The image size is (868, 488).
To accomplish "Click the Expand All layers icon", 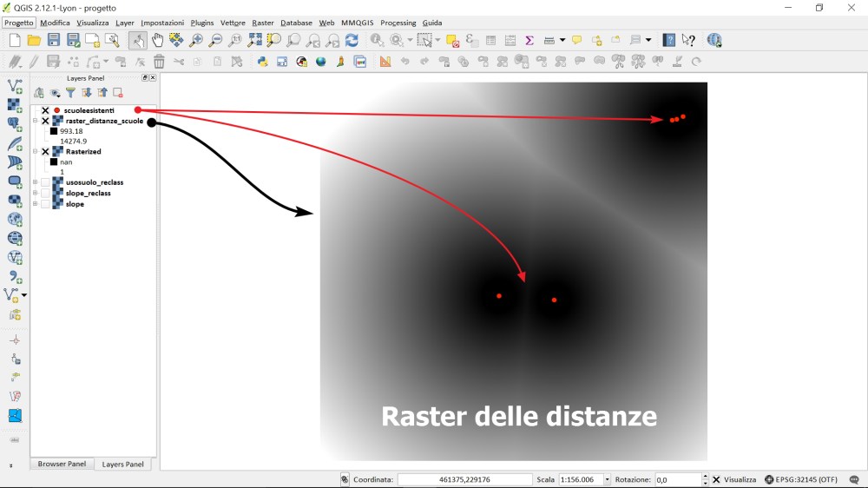I will [87, 93].
